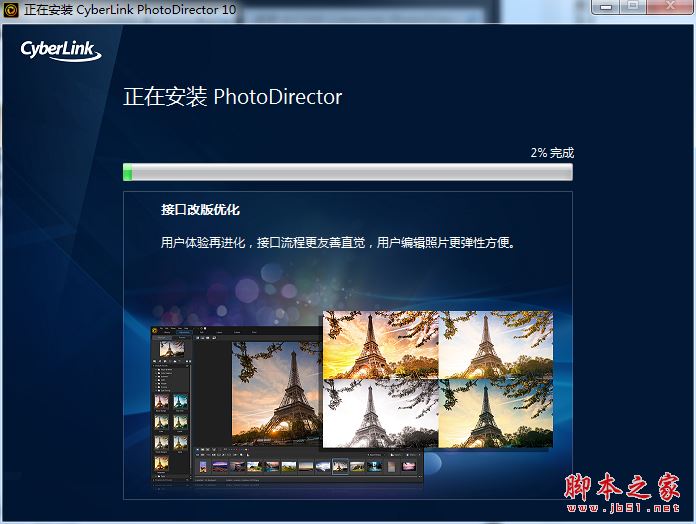696x524 pixels.
Task: Close the installer window
Action: pyautogui.click(x=670, y=6)
